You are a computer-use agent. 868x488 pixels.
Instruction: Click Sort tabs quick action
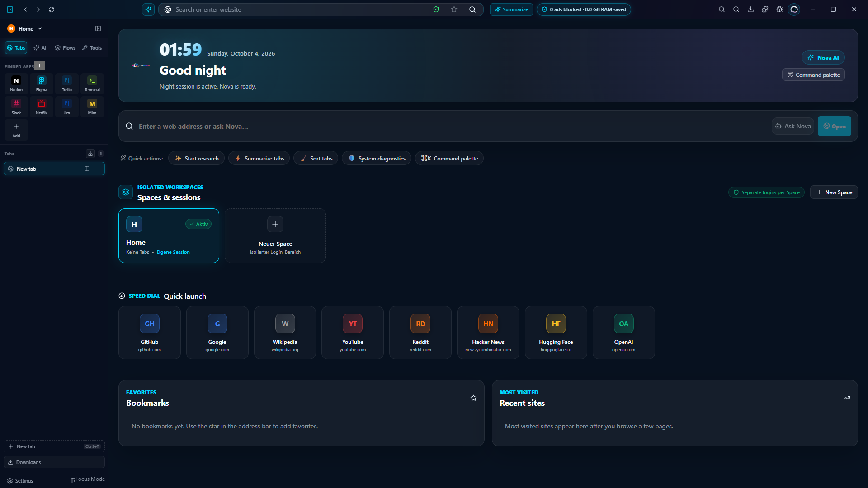tap(316, 158)
